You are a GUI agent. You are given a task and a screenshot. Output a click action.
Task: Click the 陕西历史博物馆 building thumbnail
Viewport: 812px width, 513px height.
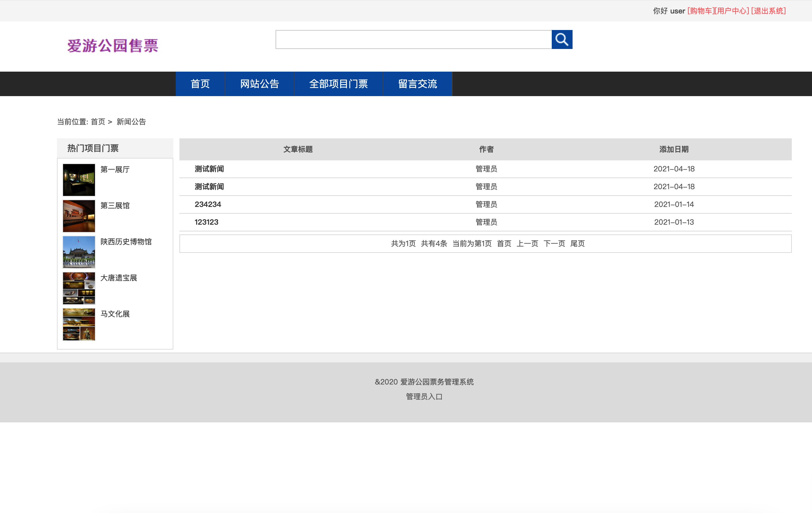tap(79, 252)
